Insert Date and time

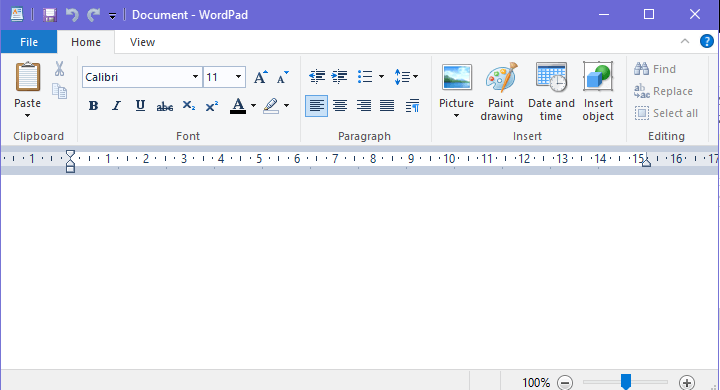[551, 91]
